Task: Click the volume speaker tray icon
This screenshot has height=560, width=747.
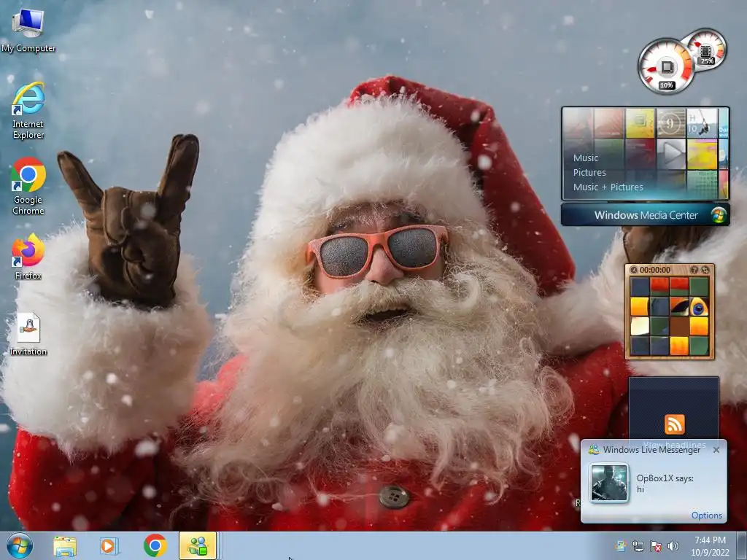Action: [x=673, y=546]
